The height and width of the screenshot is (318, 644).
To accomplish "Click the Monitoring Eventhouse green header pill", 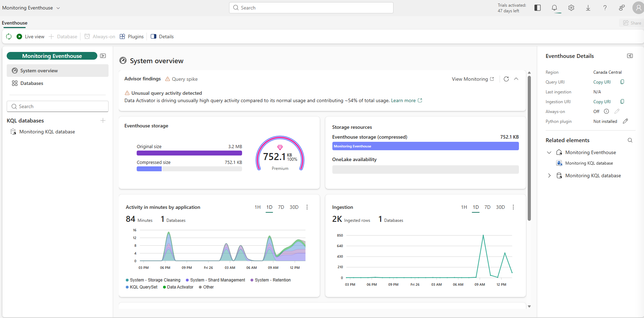I will [x=52, y=56].
